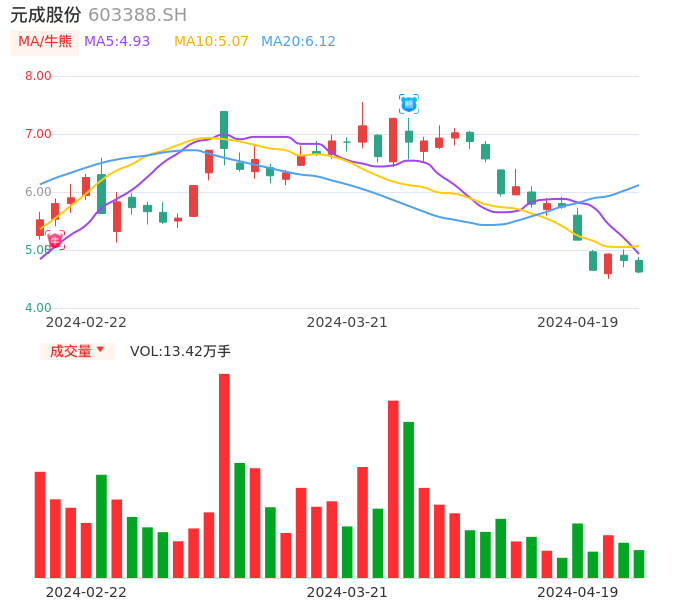Click the tallest red volume bar

click(224, 475)
